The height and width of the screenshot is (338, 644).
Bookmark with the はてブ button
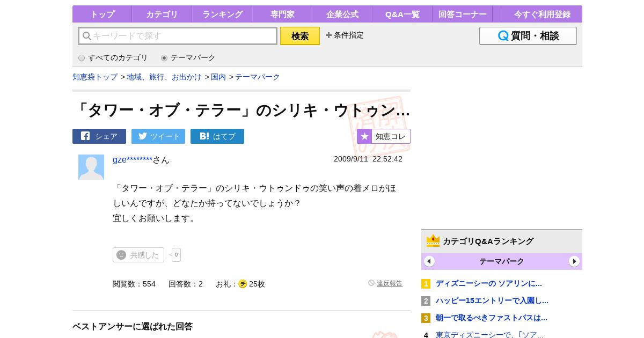[x=217, y=136]
